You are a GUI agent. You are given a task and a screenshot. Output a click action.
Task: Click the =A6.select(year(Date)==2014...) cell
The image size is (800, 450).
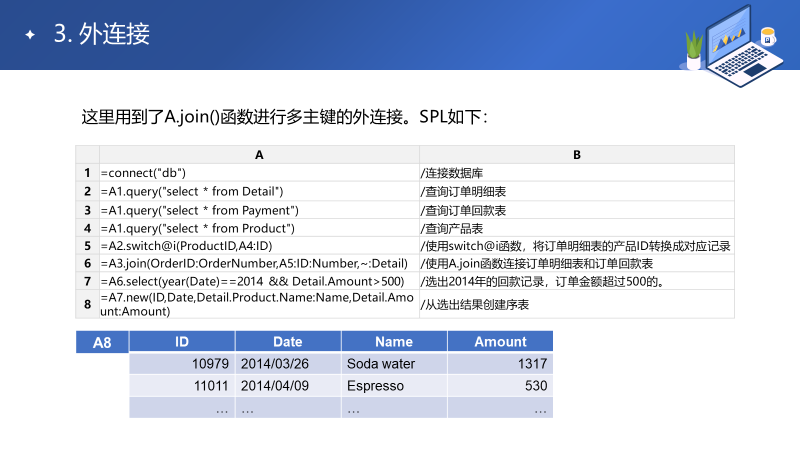pyautogui.click(x=259, y=281)
